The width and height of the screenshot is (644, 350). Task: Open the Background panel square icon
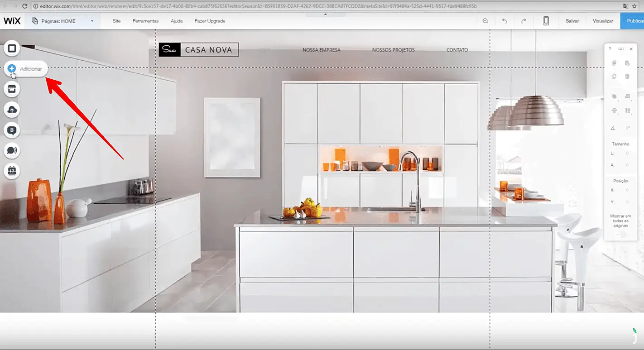tap(12, 48)
